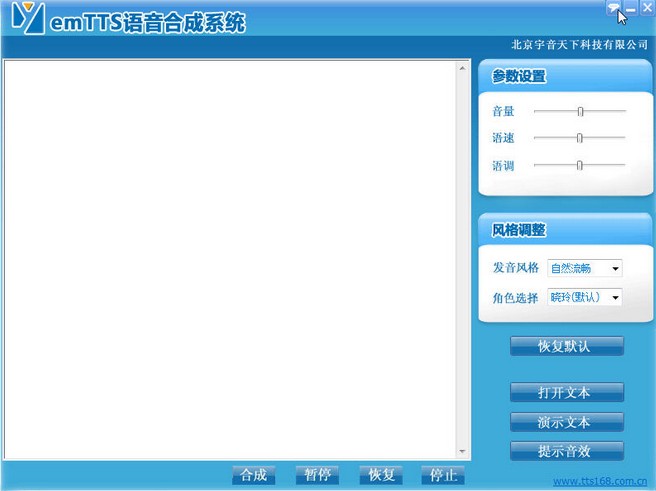Click the 音量 volume slider handle
Image resolution: width=656 pixels, height=491 pixels.
click(x=580, y=111)
